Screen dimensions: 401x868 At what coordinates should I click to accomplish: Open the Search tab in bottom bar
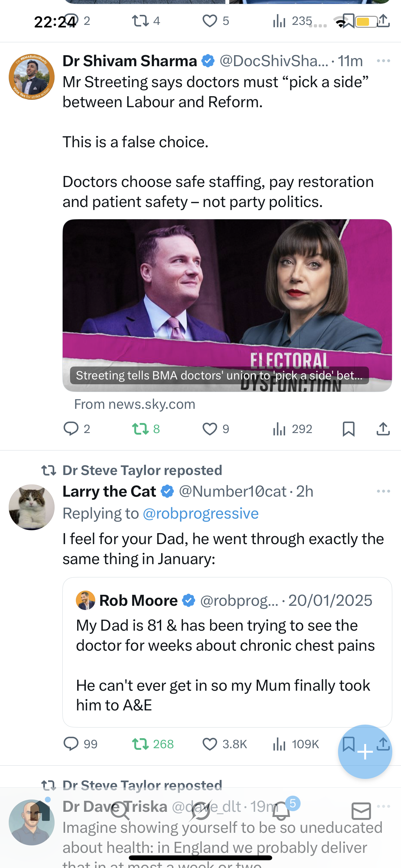click(120, 811)
